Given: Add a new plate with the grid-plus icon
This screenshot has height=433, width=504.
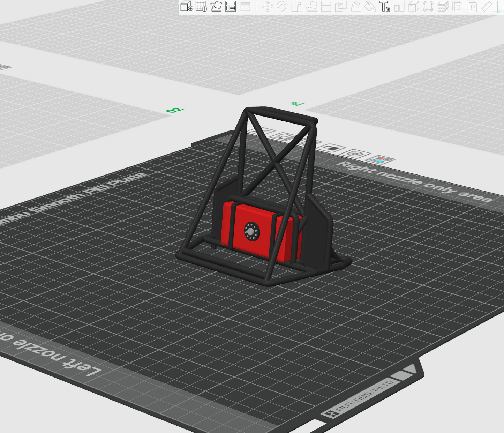Looking at the screenshot, I should click(201, 6).
